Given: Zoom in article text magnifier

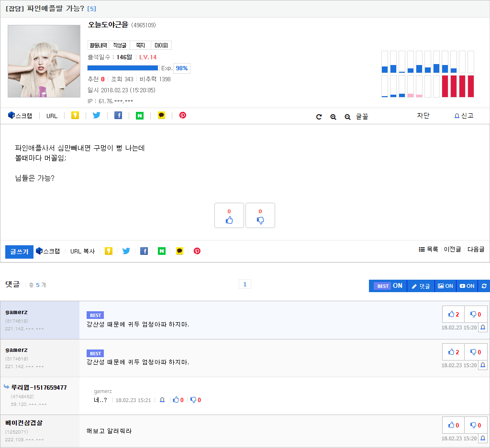Looking at the screenshot, I should tap(333, 117).
